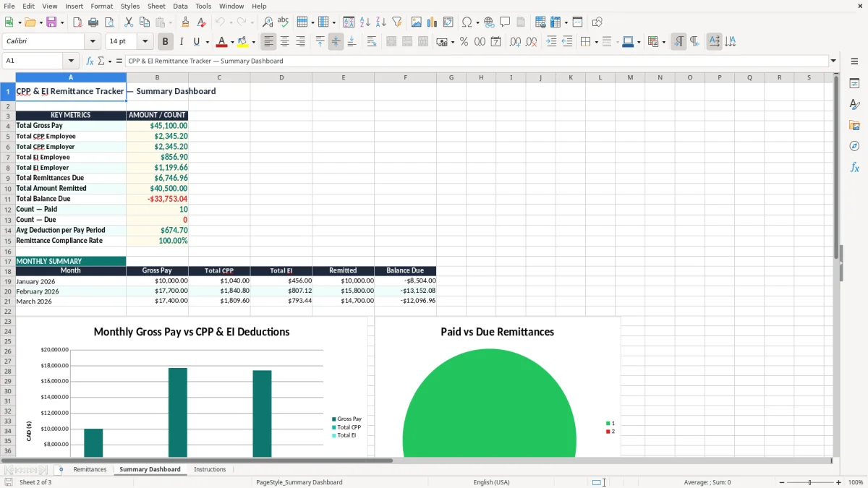Open the Font Size dropdown arrow
The width and height of the screenshot is (868, 488).
point(145,42)
